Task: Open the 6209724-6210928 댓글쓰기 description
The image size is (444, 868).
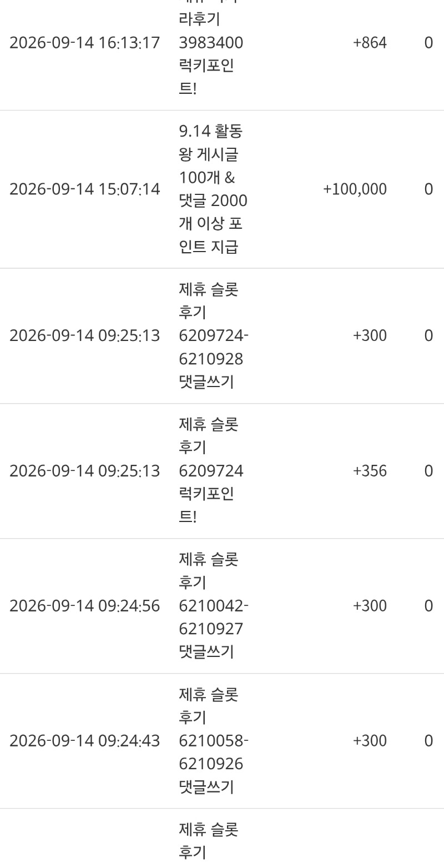Action: tap(214, 335)
